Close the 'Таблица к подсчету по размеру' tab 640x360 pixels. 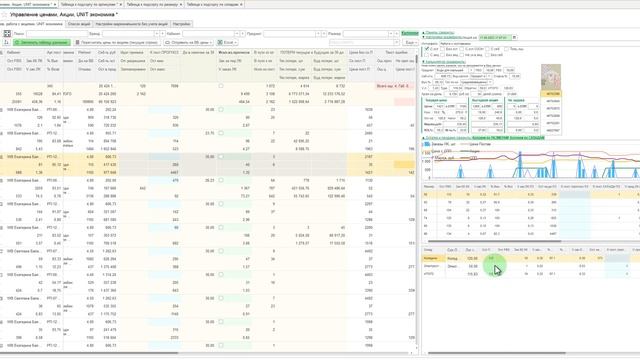coord(181,4)
